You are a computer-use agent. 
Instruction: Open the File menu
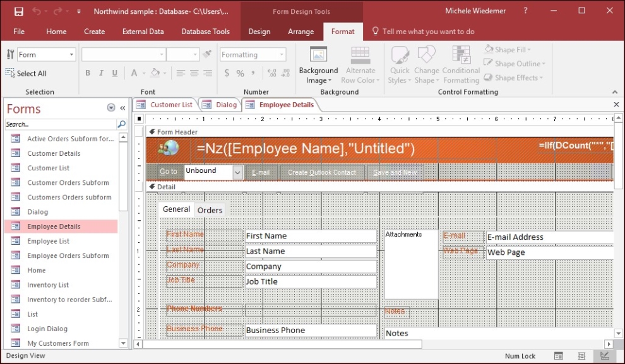click(x=19, y=32)
